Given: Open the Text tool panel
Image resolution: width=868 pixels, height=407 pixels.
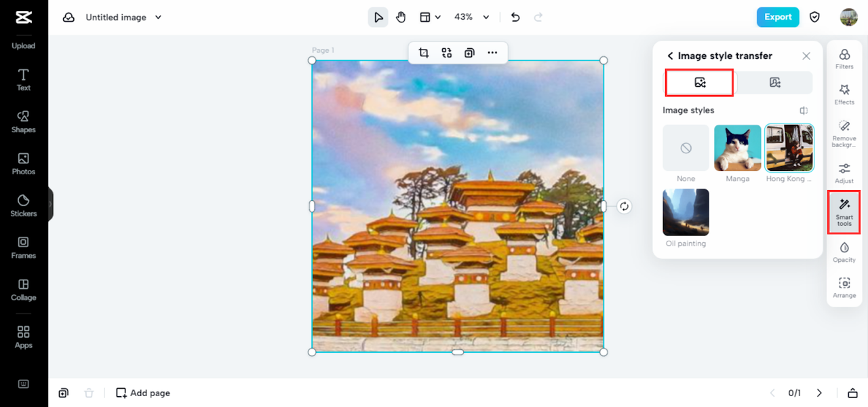Looking at the screenshot, I should [x=24, y=79].
